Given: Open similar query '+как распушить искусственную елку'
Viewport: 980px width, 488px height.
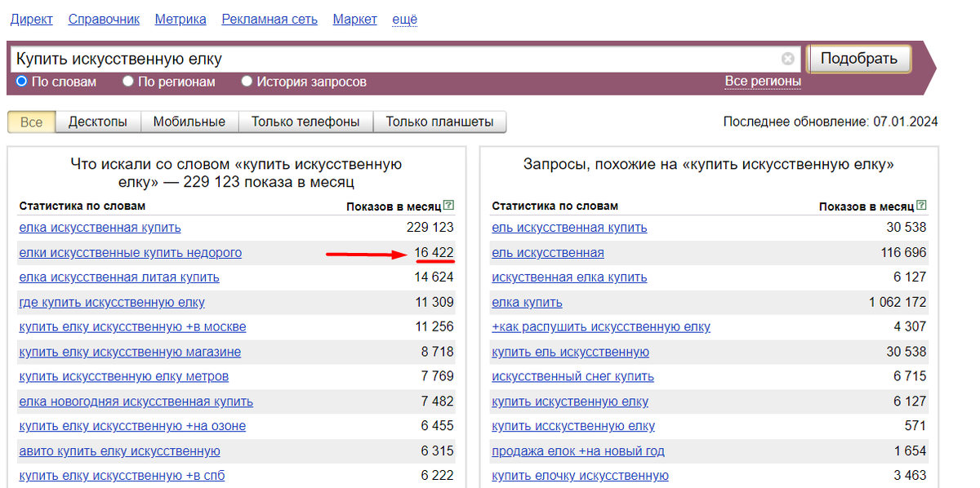Looking at the screenshot, I should [601, 327].
